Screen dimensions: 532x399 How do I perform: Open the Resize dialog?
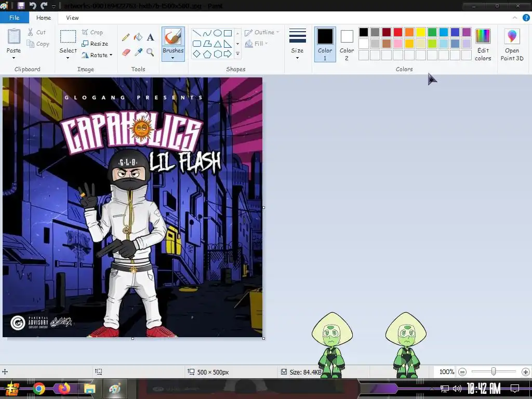coord(95,44)
